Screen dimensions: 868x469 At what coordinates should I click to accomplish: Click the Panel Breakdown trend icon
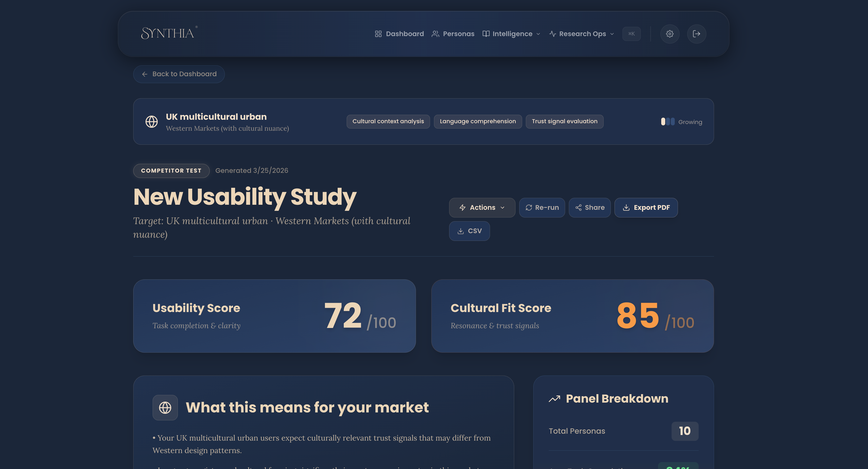554,399
